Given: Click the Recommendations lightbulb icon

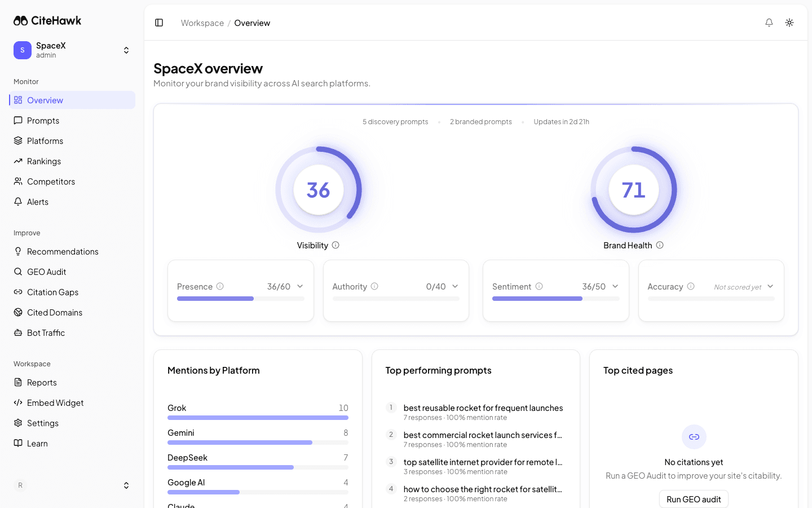Looking at the screenshot, I should [18, 251].
